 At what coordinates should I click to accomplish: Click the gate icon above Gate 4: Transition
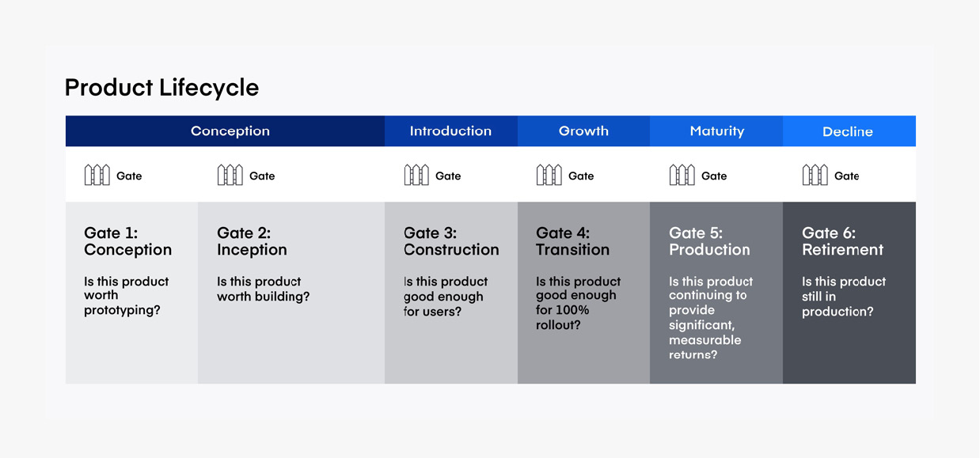point(549,175)
